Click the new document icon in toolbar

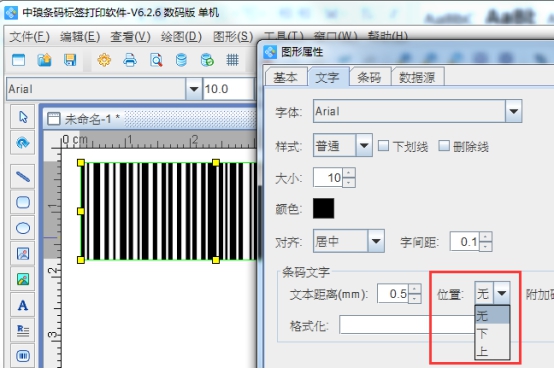coord(18,60)
